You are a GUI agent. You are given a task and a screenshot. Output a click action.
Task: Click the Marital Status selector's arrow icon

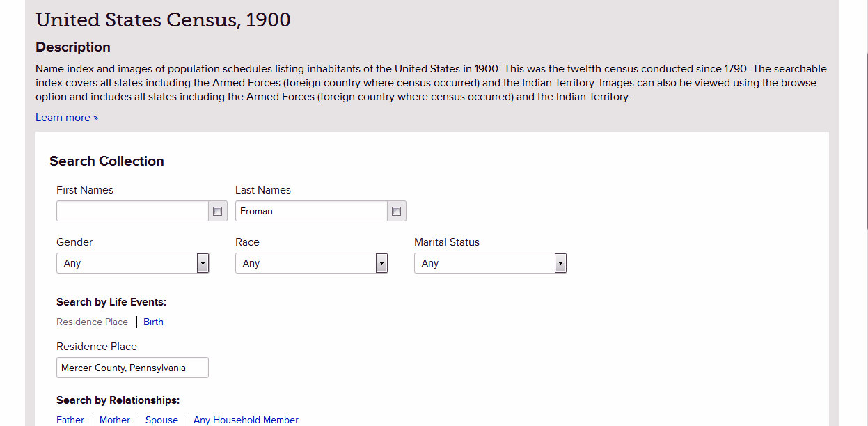pyautogui.click(x=560, y=263)
